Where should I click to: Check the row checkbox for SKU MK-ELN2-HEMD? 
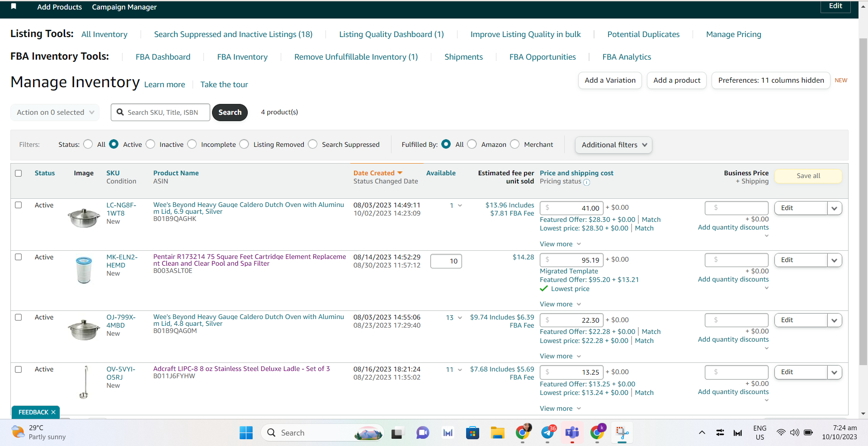click(x=19, y=257)
